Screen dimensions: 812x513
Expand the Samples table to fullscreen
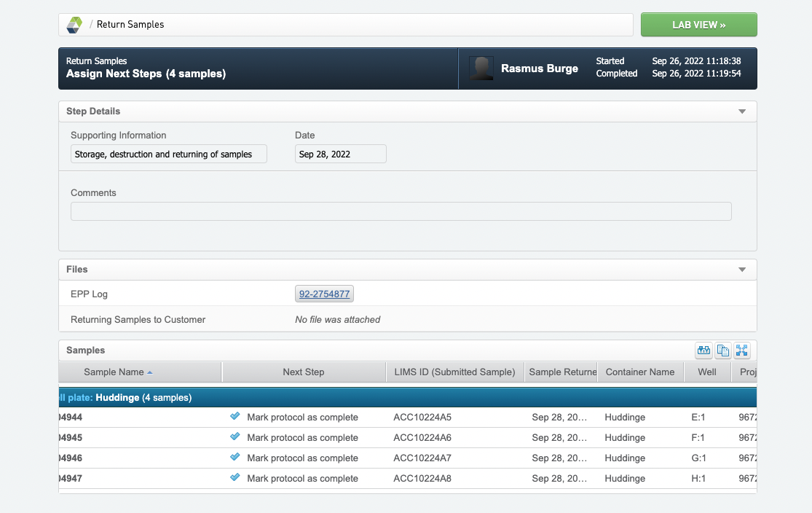[x=741, y=351]
